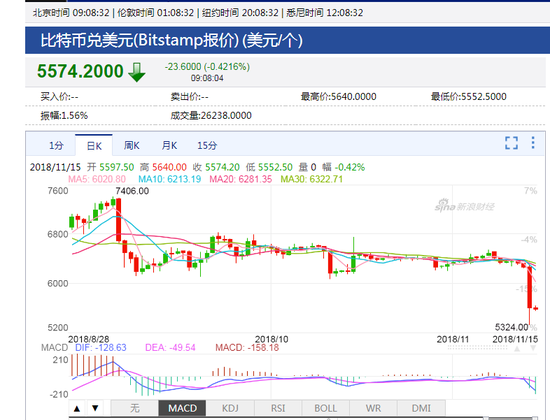Select the 无 indicator option
Image resolution: width=550 pixels, height=420 pixels.
(135, 408)
